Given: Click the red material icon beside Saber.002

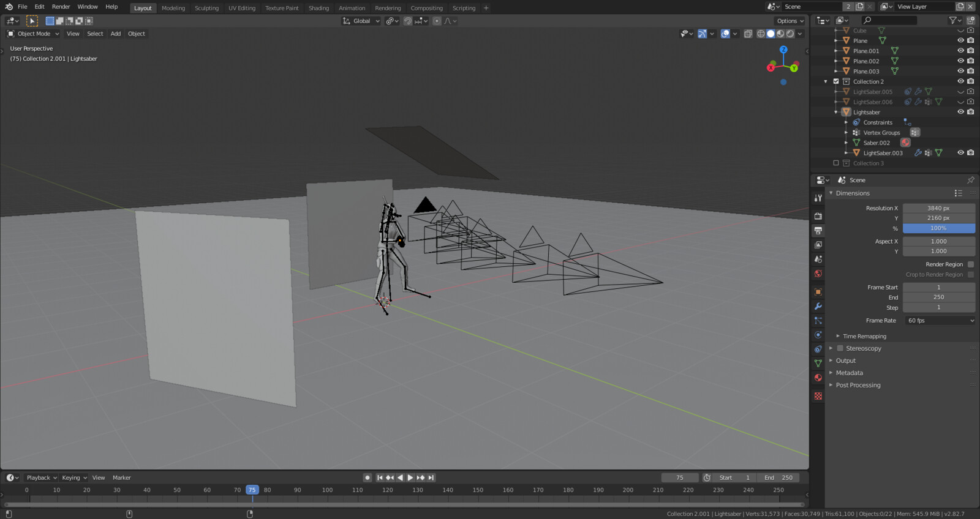Looking at the screenshot, I should click(x=905, y=143).
